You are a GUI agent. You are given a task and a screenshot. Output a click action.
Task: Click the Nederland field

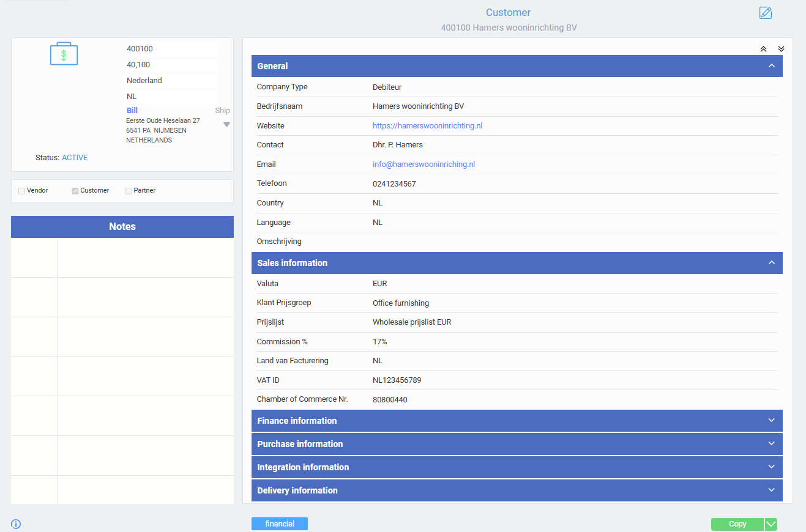click(172, 81)
